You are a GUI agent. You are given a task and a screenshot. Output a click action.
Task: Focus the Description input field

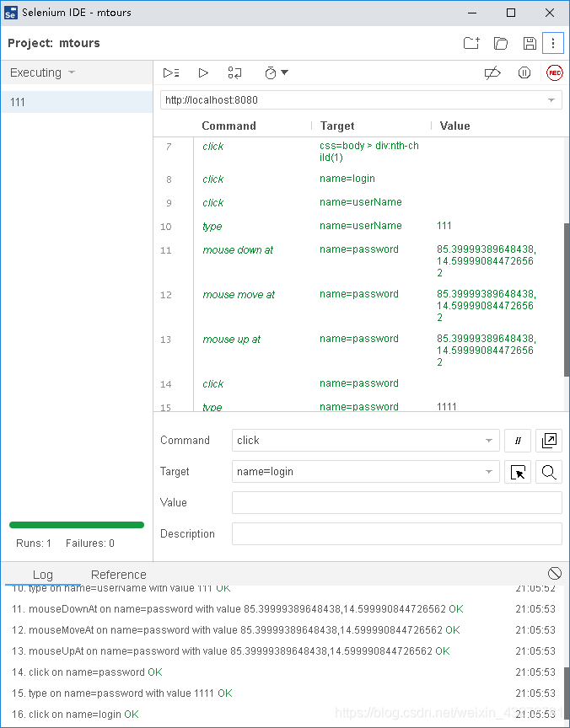pyautogui.click(x=397, y=534)
